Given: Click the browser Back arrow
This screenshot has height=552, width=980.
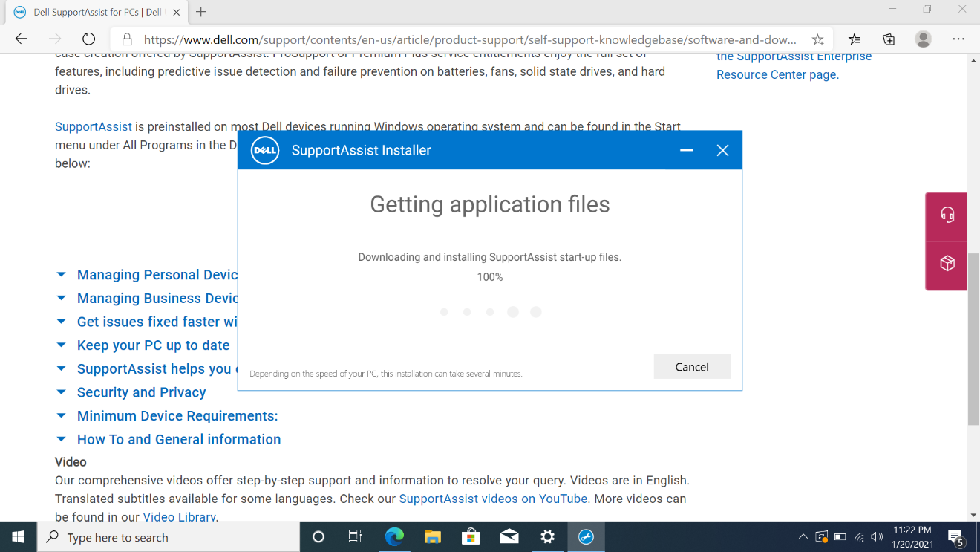Looking at the screenshot, I should click(x=22, y=39).
